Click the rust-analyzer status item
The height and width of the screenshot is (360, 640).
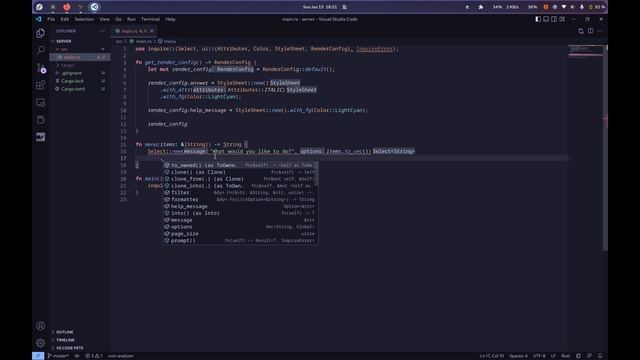(121, 356)
